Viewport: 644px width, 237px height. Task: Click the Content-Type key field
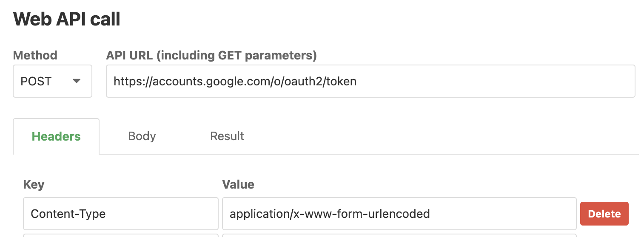pyautogui.click(x=120, y=213)
